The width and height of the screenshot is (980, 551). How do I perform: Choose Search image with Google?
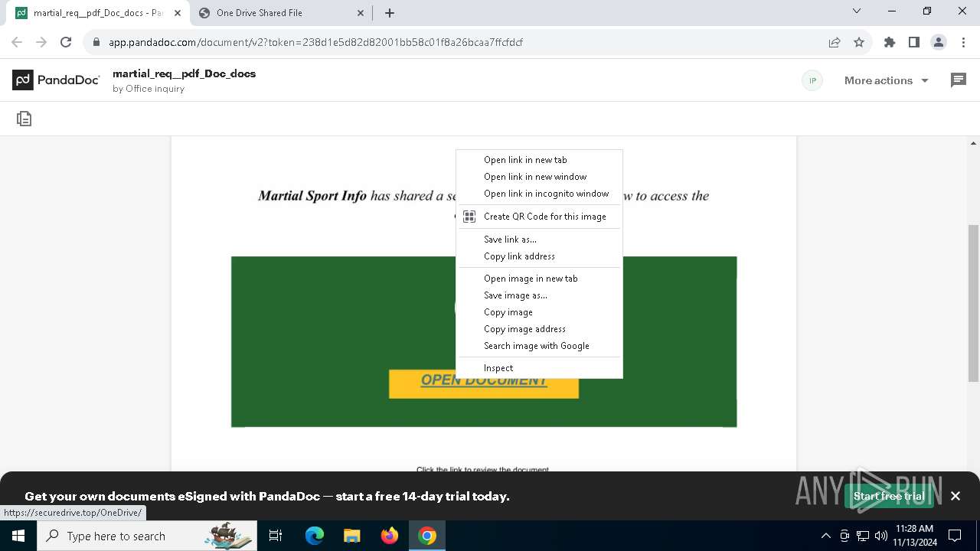[x=539, y=346]
